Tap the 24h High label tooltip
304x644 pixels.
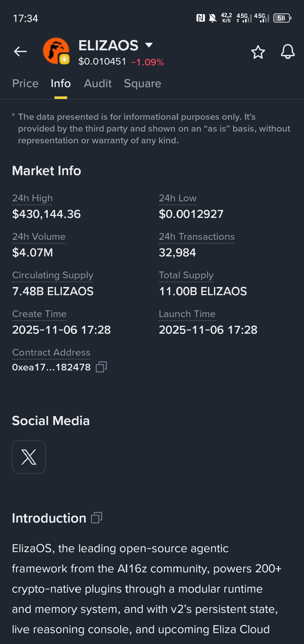click(x=32, y=198)
